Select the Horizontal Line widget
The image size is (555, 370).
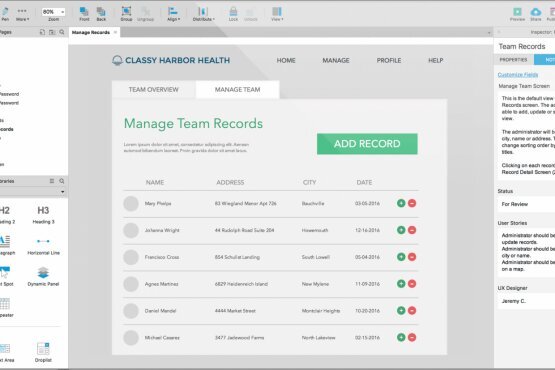43,246
